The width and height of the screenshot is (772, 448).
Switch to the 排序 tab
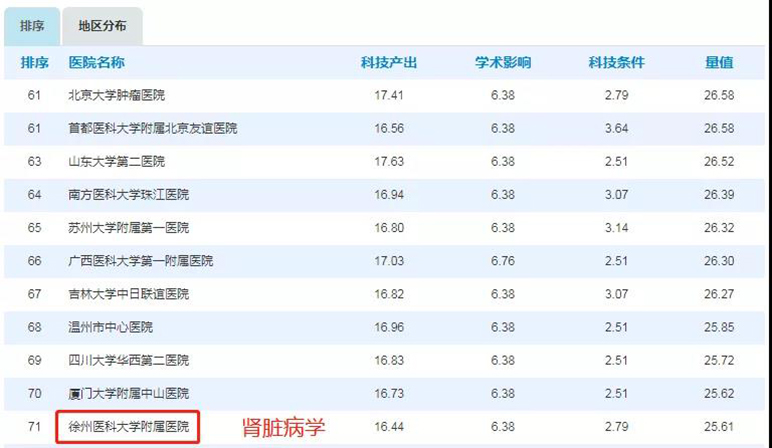click(32, 27)
